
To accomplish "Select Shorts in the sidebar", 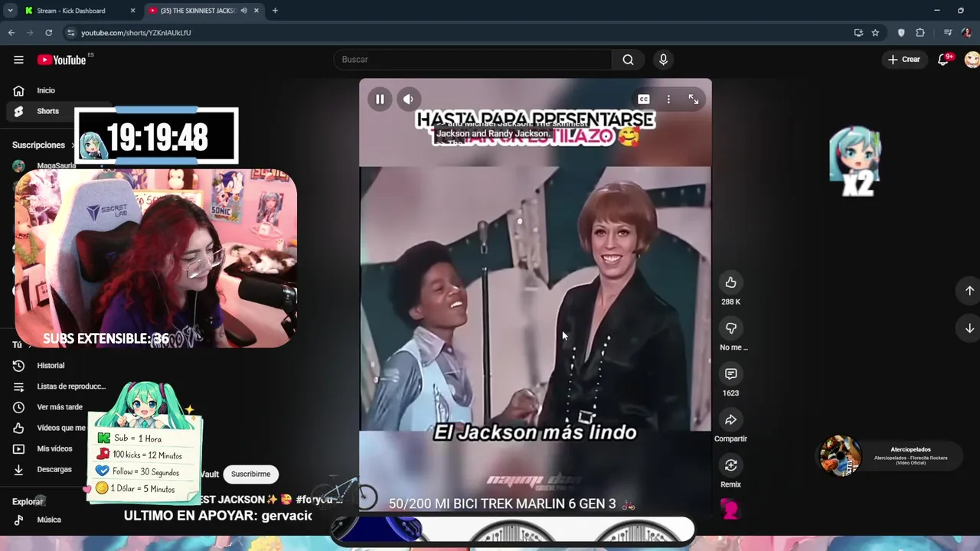I will [x=47, y=111].
